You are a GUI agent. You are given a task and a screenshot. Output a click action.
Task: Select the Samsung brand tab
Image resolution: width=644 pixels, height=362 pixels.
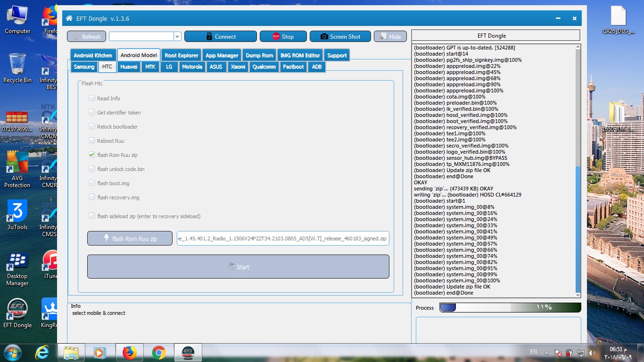click(84, 67)
